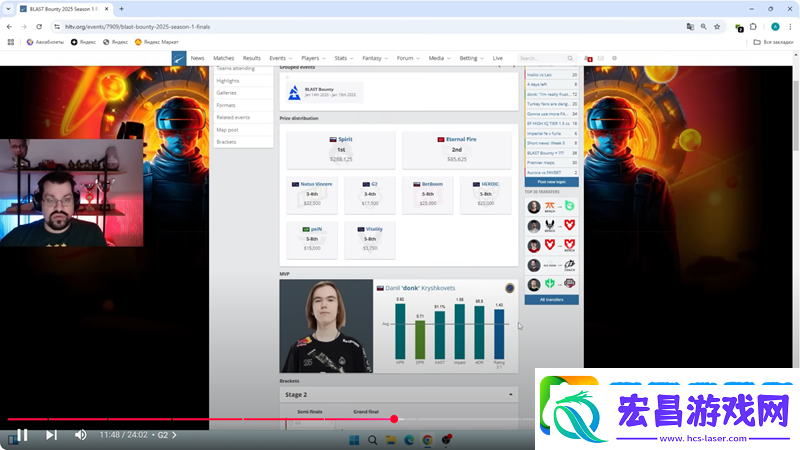
Task: Open the Яндекс Маркет bookmark
Action: click(x=157, y=42)
